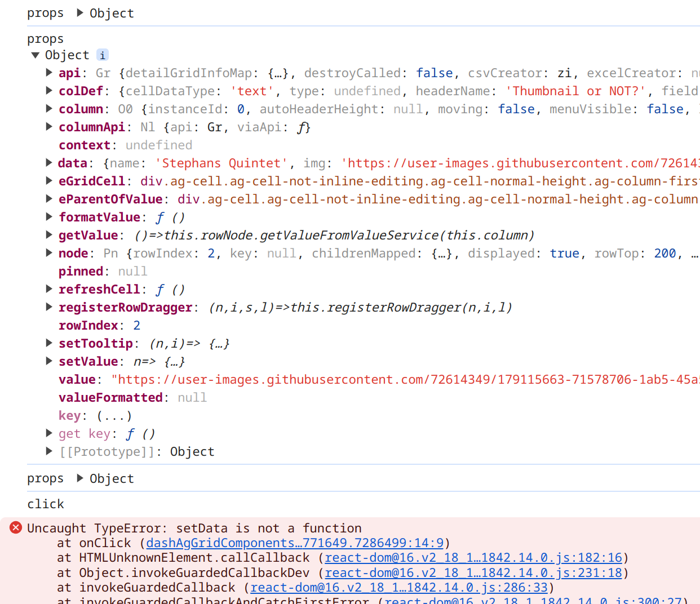This screenshot has height=604, width=700.
Task: Expand the eGridCell property
Action: 49,181
